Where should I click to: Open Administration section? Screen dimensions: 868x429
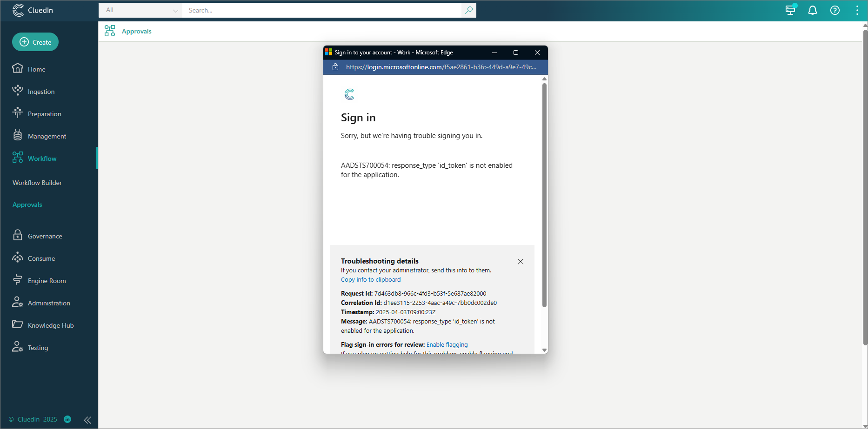pos(49,303)
